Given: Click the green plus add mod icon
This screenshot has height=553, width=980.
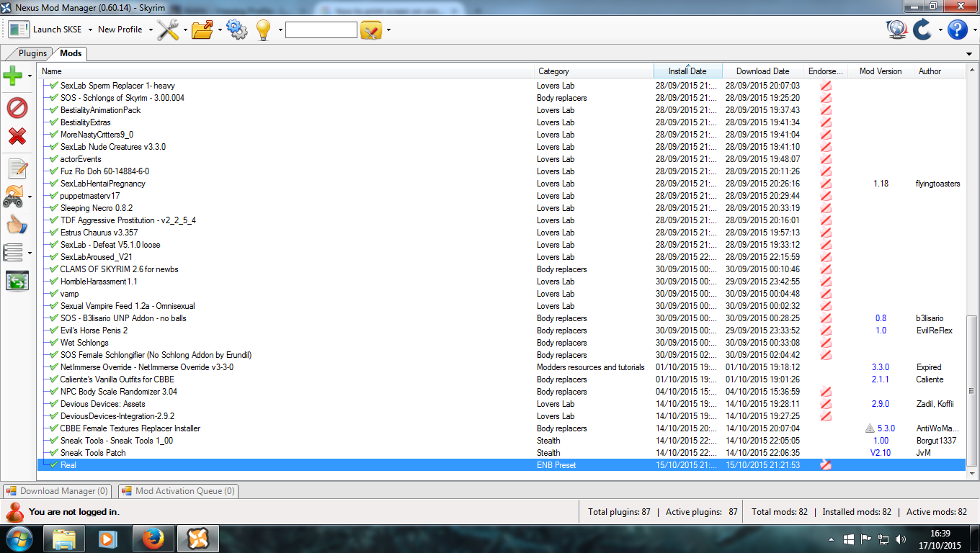Looking at the screenshot, I should coord(13,75).
